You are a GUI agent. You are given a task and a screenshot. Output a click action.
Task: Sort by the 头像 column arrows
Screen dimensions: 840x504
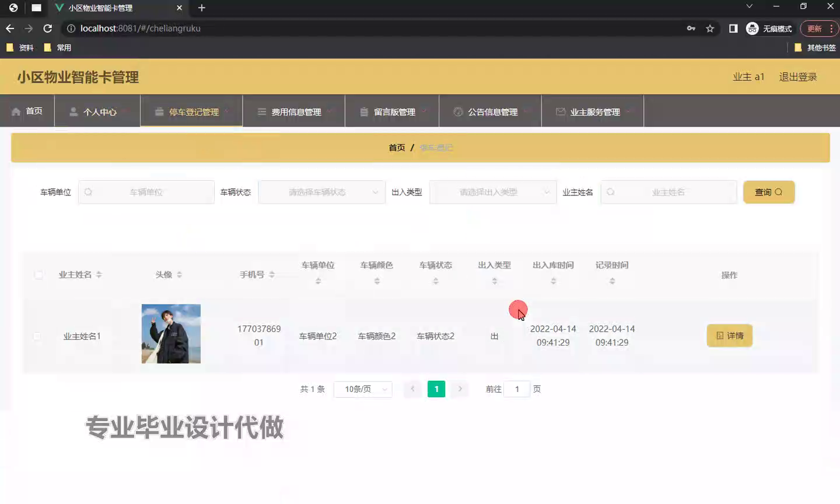pyautogui.click(x=180, y=275)
